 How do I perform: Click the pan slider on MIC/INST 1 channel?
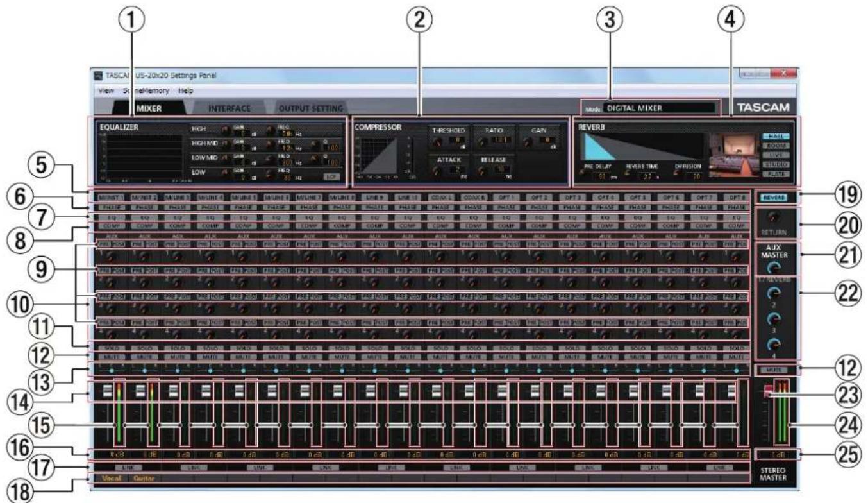[112, 371]
